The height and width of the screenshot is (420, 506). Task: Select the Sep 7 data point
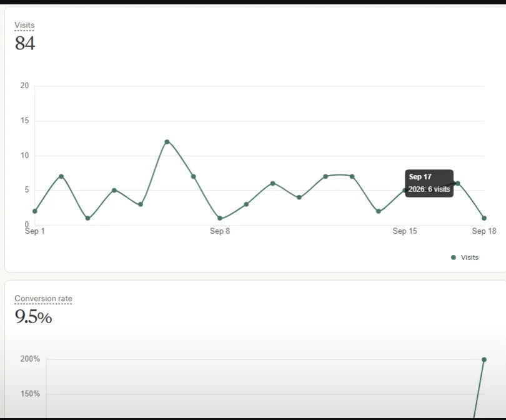click(x=193, y=176)
